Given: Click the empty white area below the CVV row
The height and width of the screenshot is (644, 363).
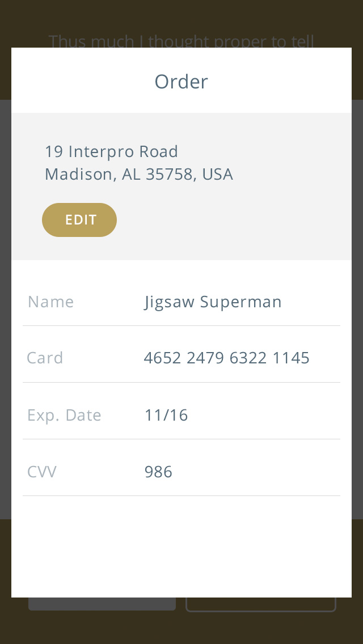Looking at the screenshot, I should pos(181,546).
